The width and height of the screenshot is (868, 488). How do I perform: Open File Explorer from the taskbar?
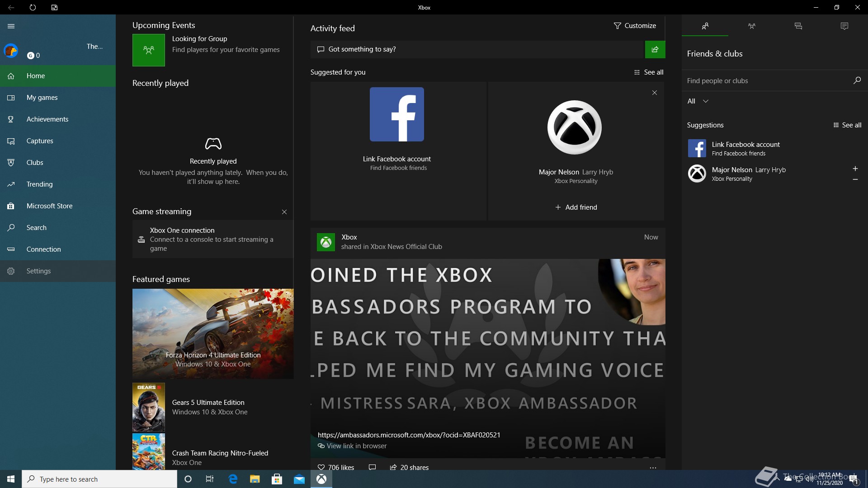tap(255, 479)
